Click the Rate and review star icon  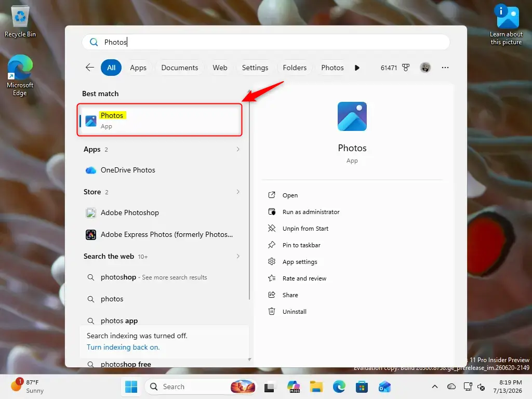point(271,278)
